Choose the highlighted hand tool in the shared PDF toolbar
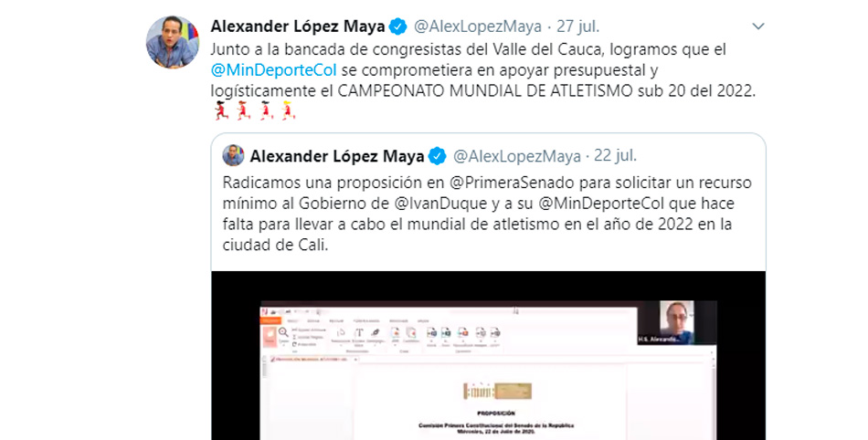 tap(270, 336)
